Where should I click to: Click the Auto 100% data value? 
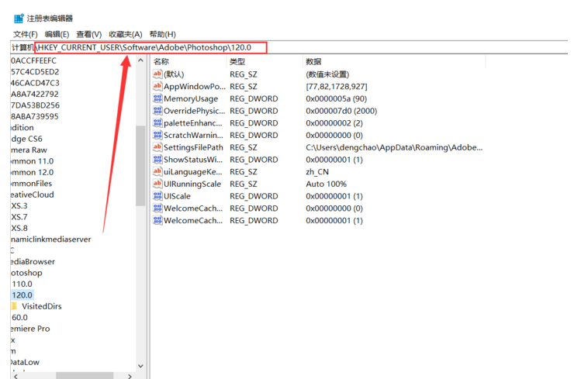point(327,184)
